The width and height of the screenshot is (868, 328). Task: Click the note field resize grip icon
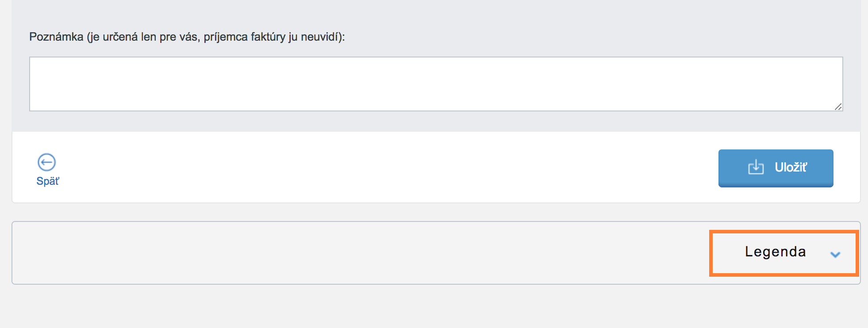point(838,107)
